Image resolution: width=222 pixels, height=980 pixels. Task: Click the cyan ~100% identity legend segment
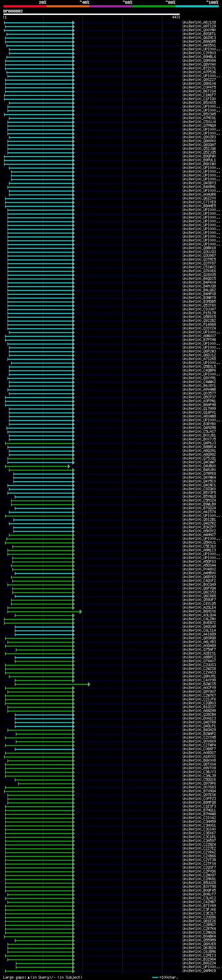pyautogui.click(x=197, y=6)
